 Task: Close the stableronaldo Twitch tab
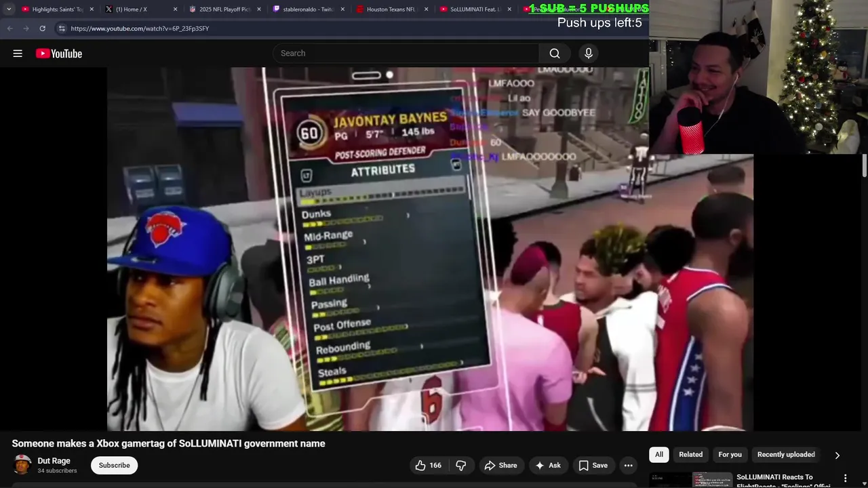[342, 9]
